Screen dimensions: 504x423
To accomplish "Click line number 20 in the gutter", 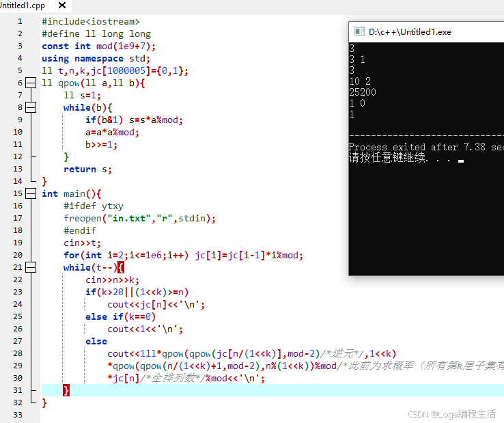I will (x=18, y=255).
